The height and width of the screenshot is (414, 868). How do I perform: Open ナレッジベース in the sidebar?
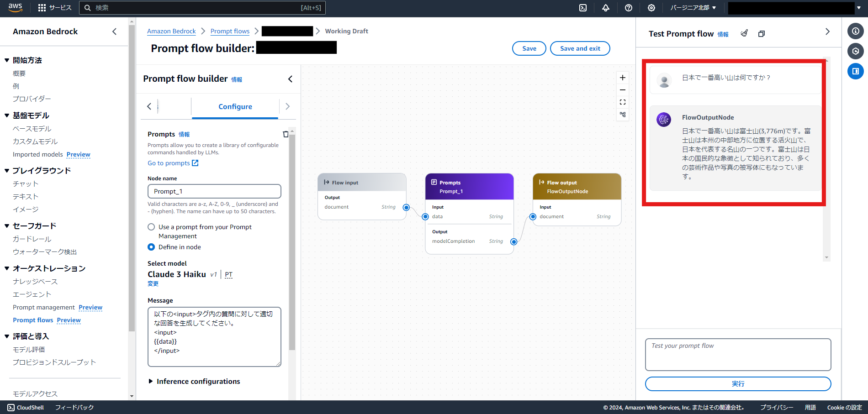pos(35,282)
